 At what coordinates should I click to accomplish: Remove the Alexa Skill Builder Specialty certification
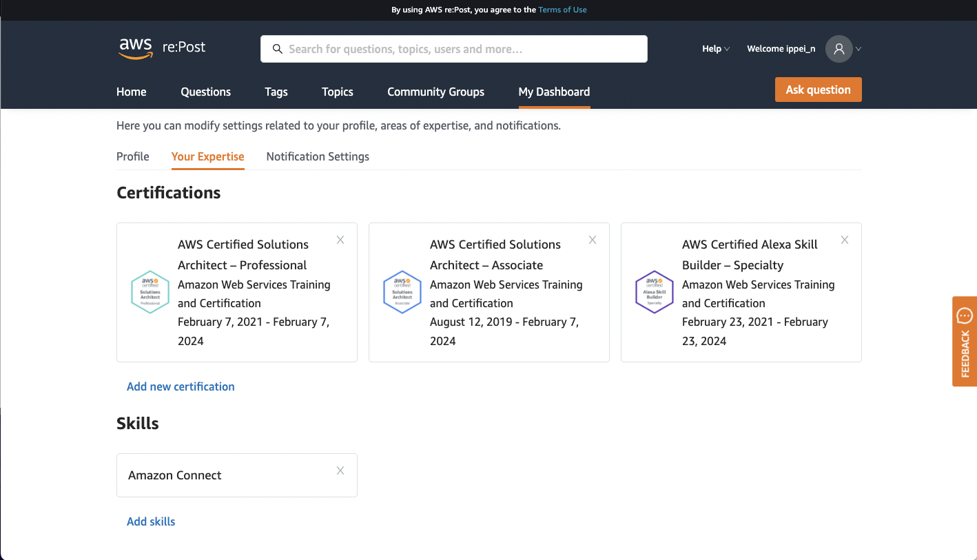[x=845, y=240]
